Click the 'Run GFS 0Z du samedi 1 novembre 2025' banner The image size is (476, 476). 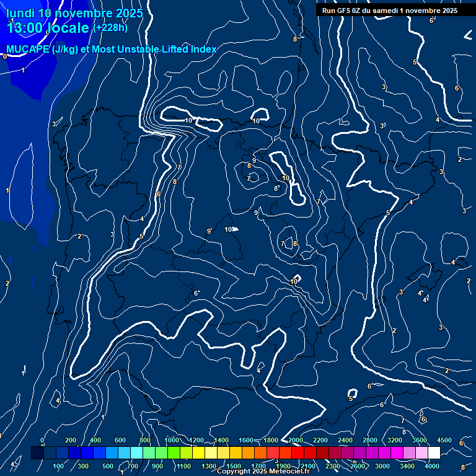pyautogui.click(x=390, y=11)
